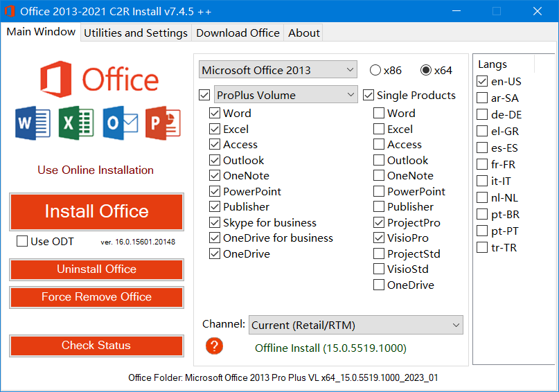Screen dimensions: 559x392
Task: Open the Download Office tab
Action: tap(238, 33)
